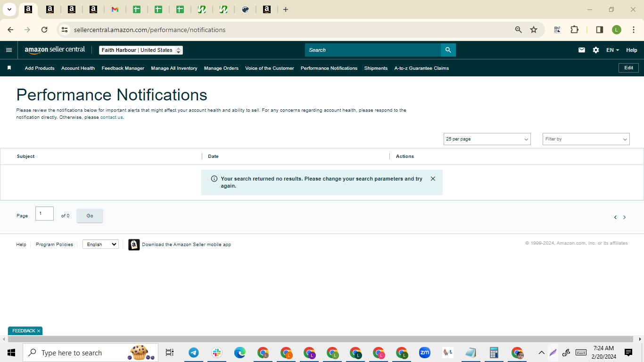
Task: Open the QR code extension icon
Action: click(x=557, y=30)
